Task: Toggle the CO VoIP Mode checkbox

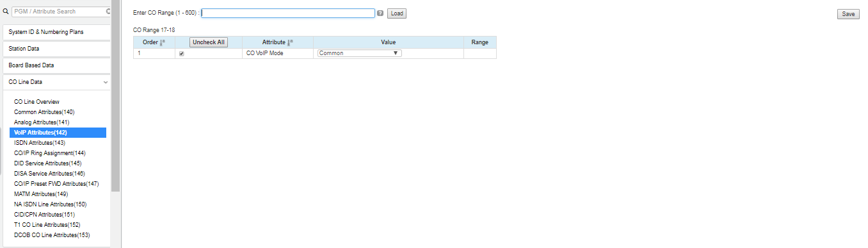Action: pyautogui.click(x=182, y=54)
